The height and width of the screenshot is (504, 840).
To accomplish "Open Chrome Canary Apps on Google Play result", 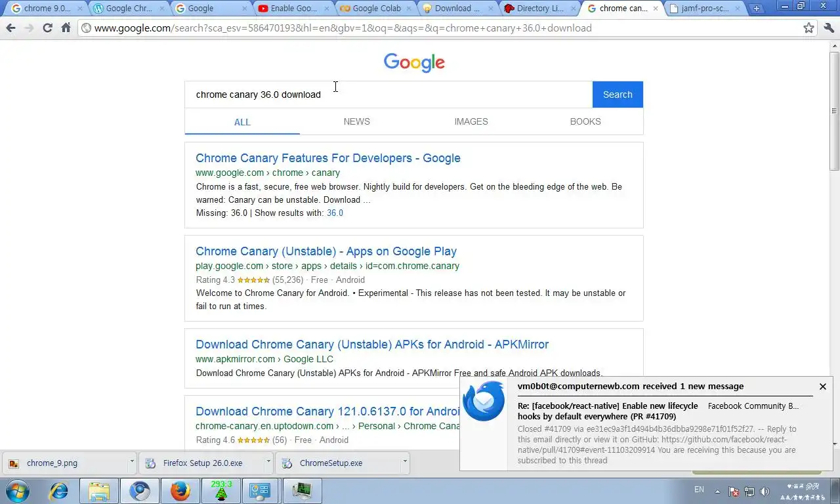I will point(326,251).
